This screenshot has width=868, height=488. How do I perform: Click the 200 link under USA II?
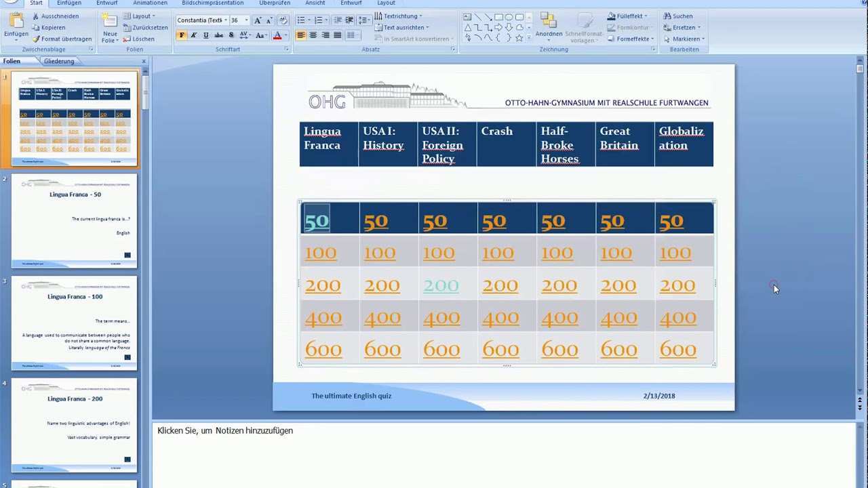441,285
